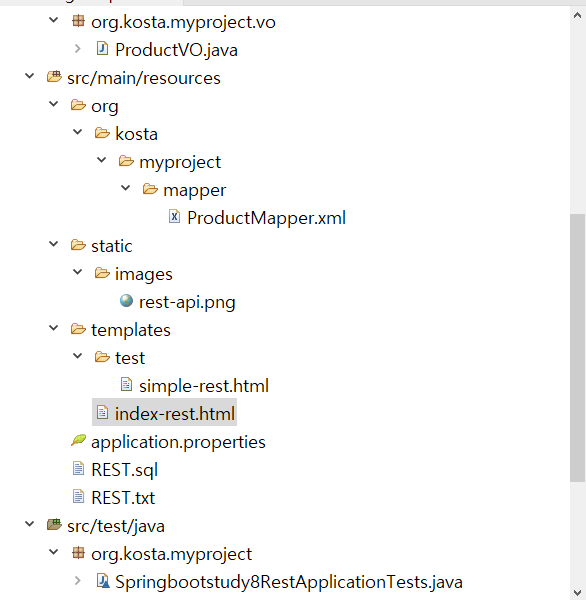The width and height of the screenshot is (586, 600).
Task: Click the static folder icon
Action: click(78, 245)
